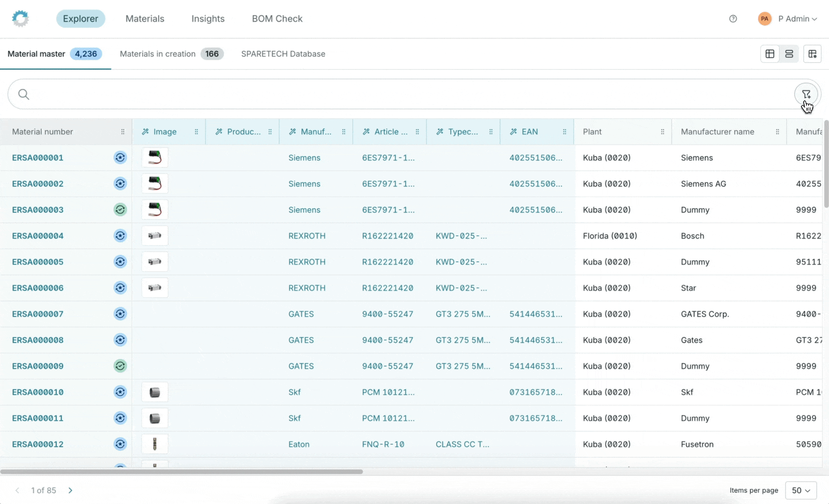829x504 pixels.
Task: Open material ERSA000006 link
Action: click(38, 288)
